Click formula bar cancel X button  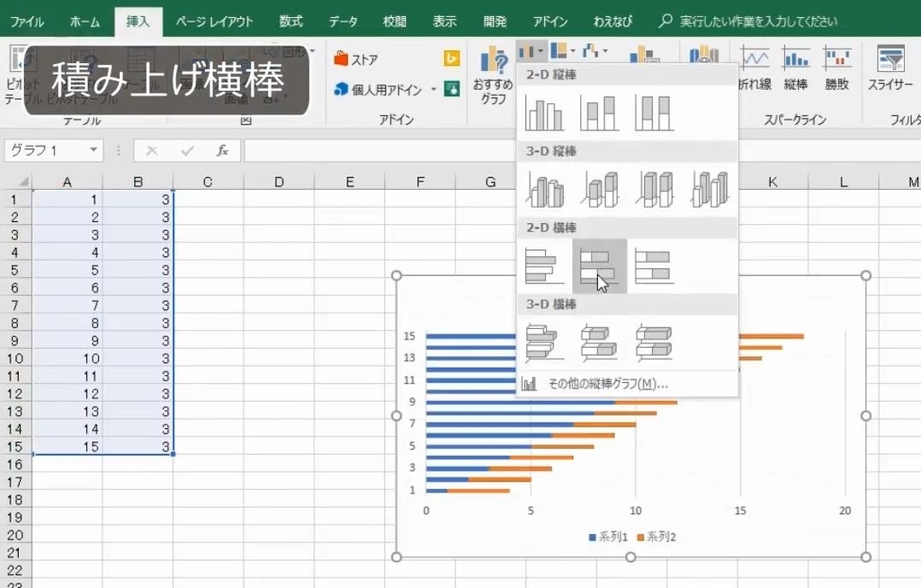tap(151, 151)
